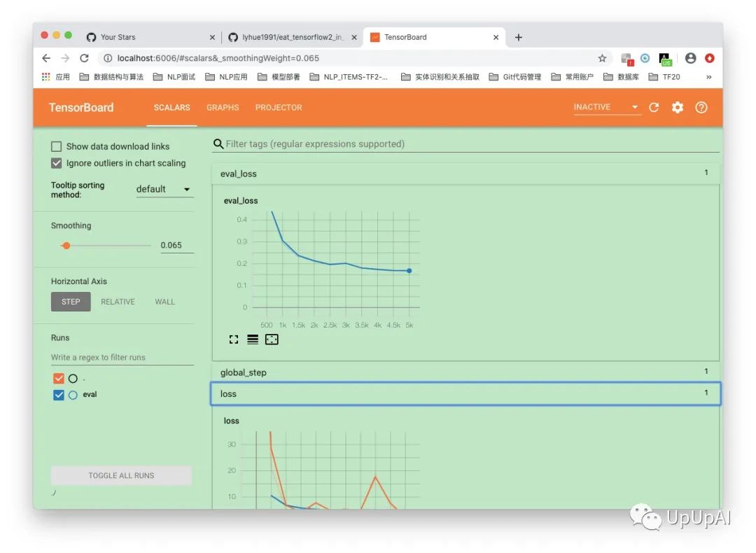Switch to the lyhue1991/eat_tensorflow2 tab

click(292, 37)
